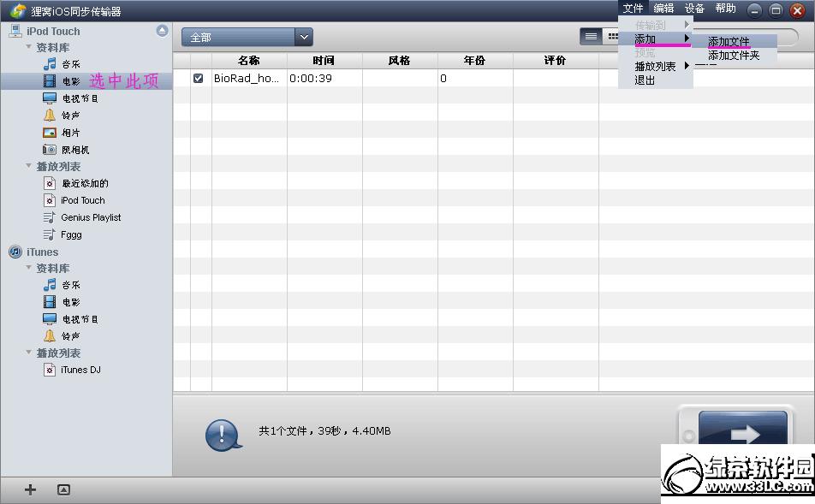Click the year value 0 cell
815x504 pixels.
pyautogui.click(x=443, y=79)
